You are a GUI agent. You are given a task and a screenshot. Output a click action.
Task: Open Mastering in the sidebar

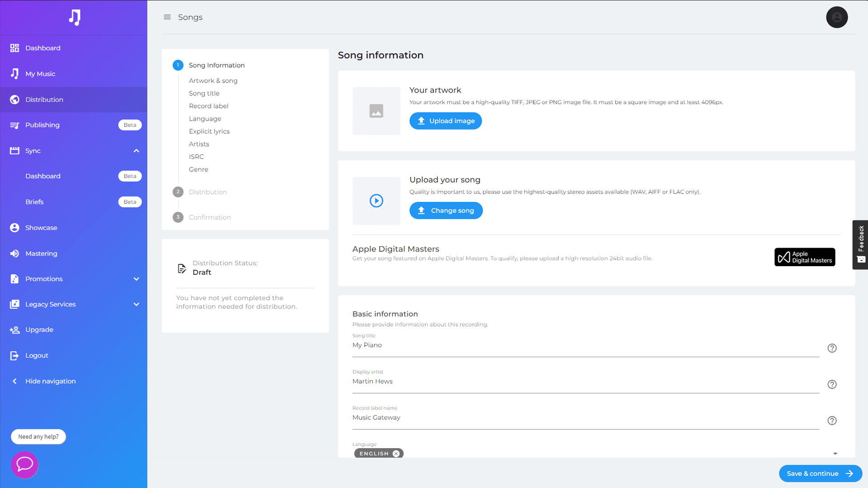click(41, 253)
